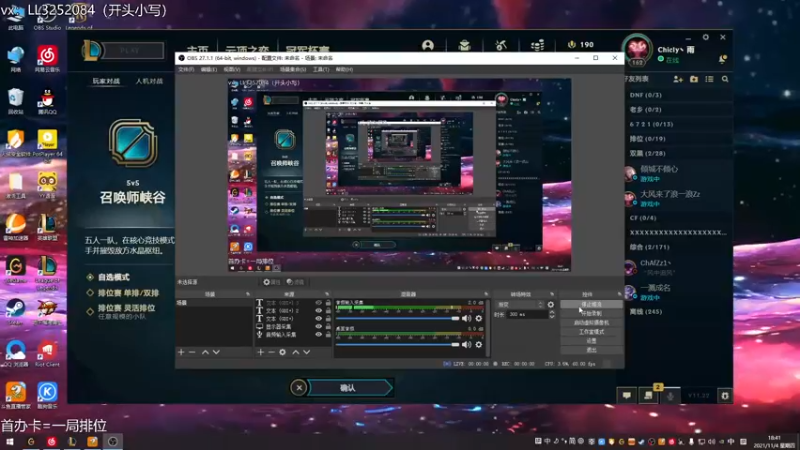800x450 pixels.
Task: Open League missions icon with badge 2
Action: pos(648,395)
